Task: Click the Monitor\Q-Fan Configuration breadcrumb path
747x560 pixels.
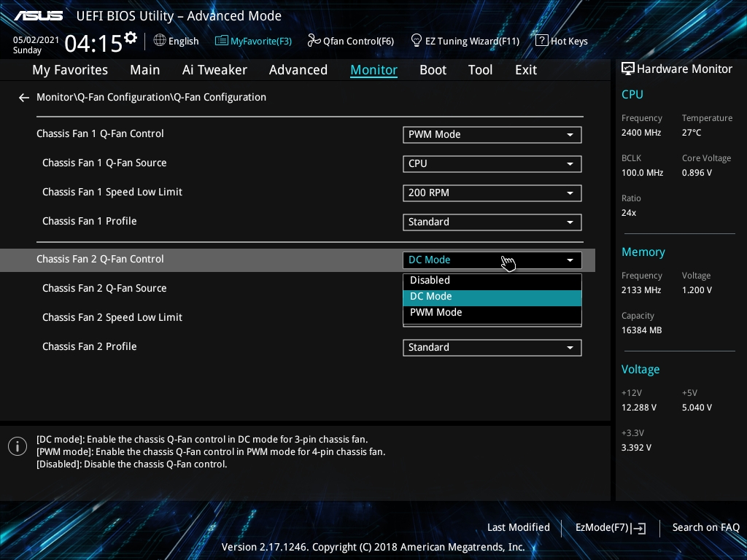Action: tap(152, 97)
